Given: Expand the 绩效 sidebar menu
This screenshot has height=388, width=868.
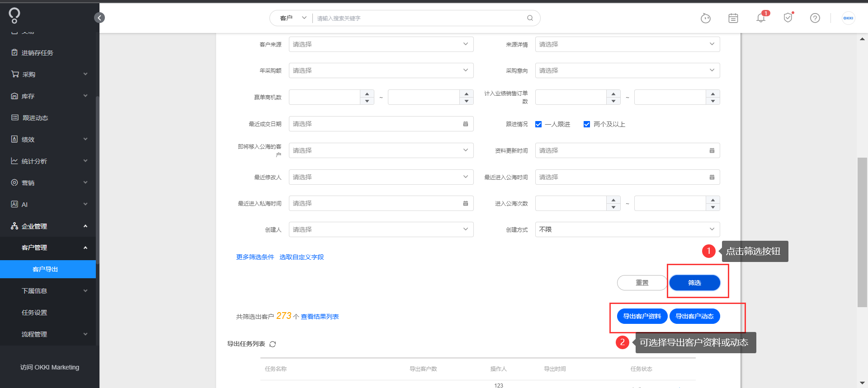Looking at the screenshot, I should (x=48, y=140).
